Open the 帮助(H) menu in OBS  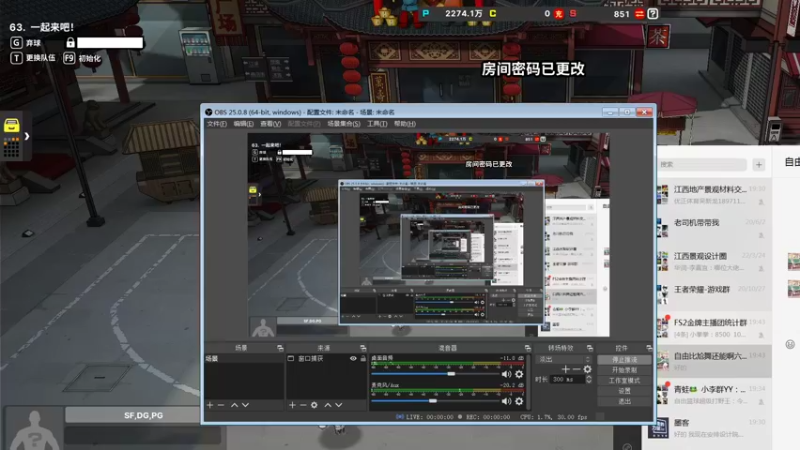coord(405,124)
